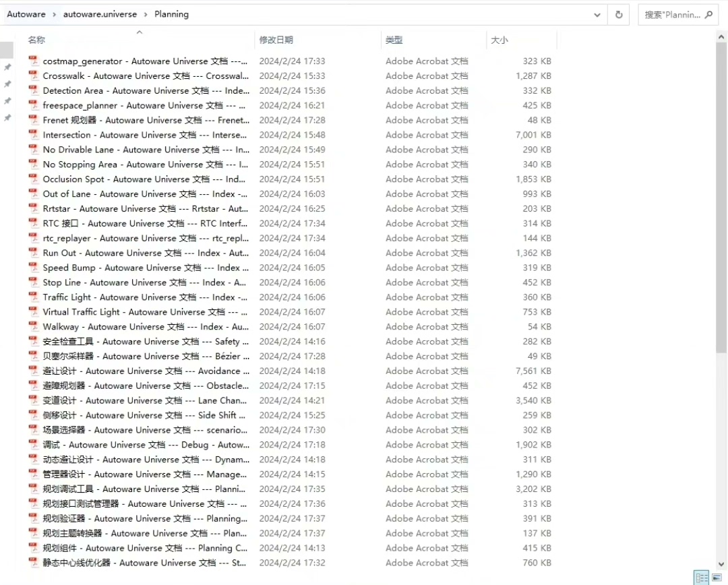The image size is (728, 585).
Task: Click the PDF icon of Out of Lane file
Action: tap(34, 193)
